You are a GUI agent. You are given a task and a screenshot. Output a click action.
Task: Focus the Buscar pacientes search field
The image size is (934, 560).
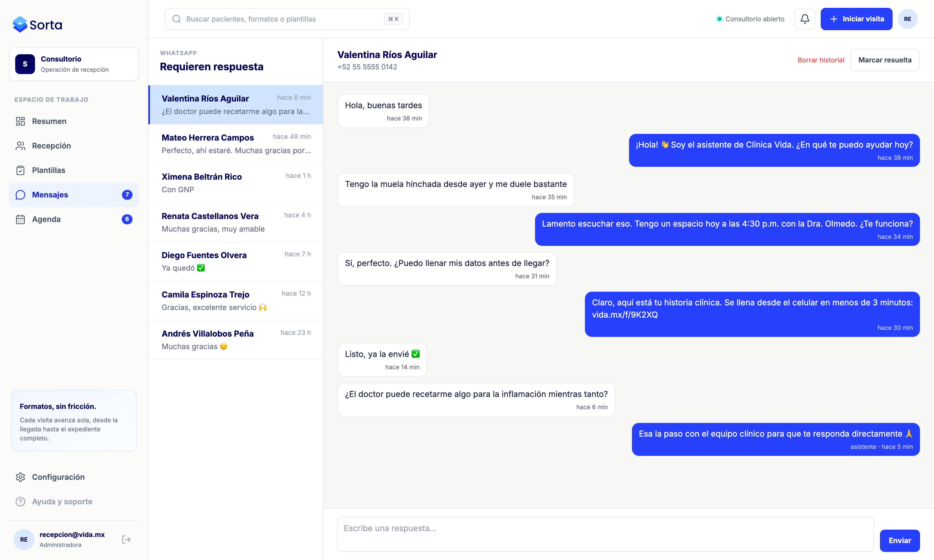click(x=287, y=19)
